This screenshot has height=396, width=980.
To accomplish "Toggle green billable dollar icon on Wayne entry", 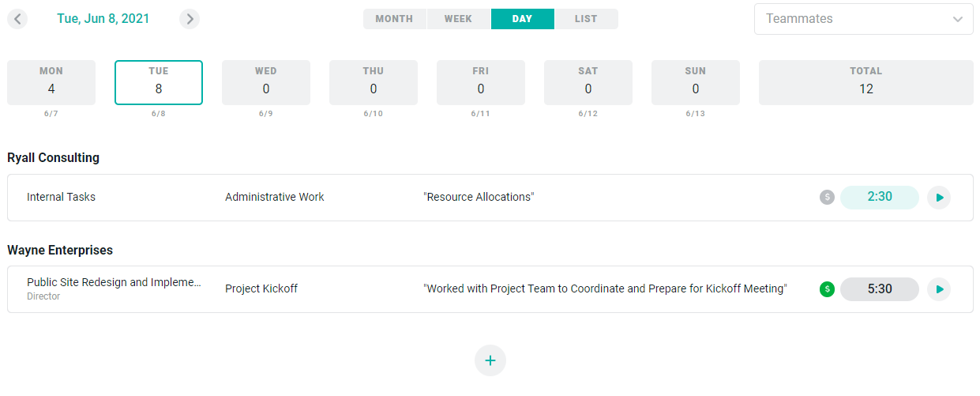I will pos(827,289).
